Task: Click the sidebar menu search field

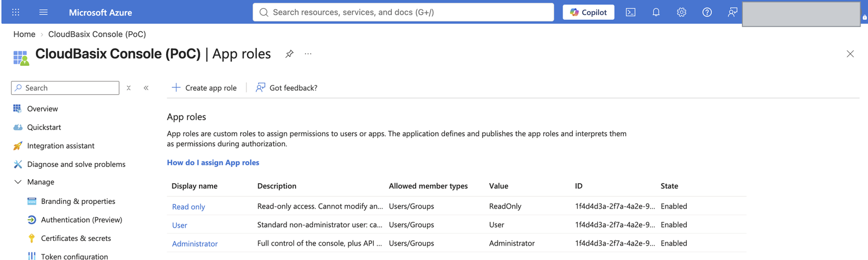Action: tap(65, 88)
